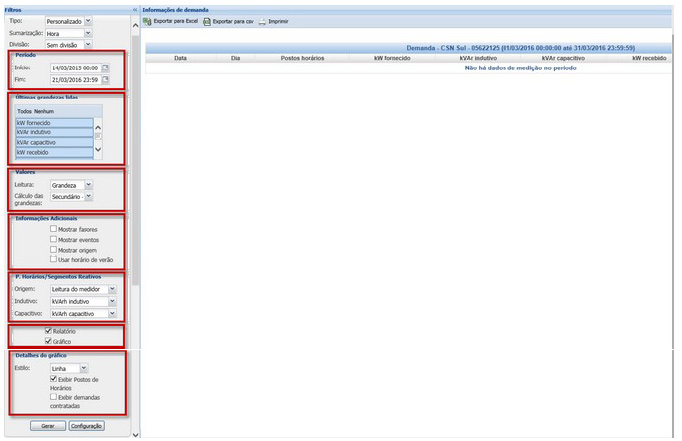Click the Exportar para Excel icon
The image size is (682, 441).
coord(148,21)
